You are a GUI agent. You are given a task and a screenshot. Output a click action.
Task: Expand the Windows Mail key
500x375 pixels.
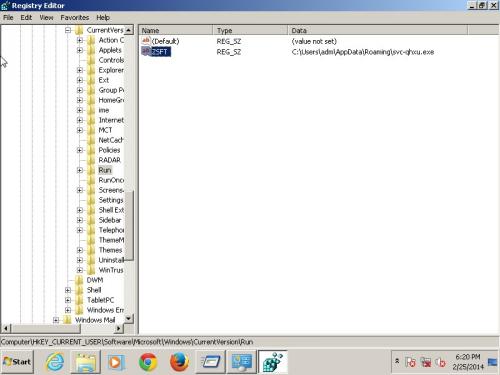point(56,320)
